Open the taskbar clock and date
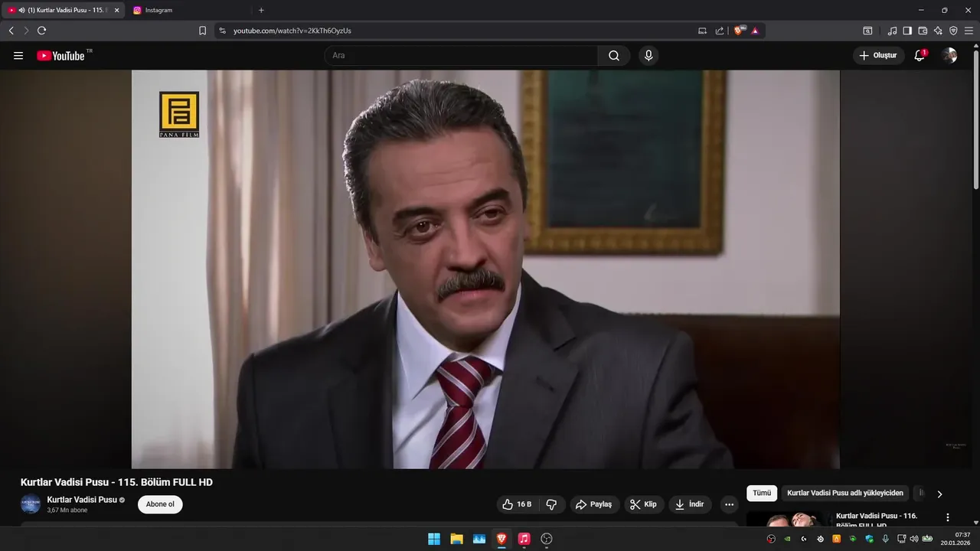This screenshot has height=551, width=980. pos(956,539)
